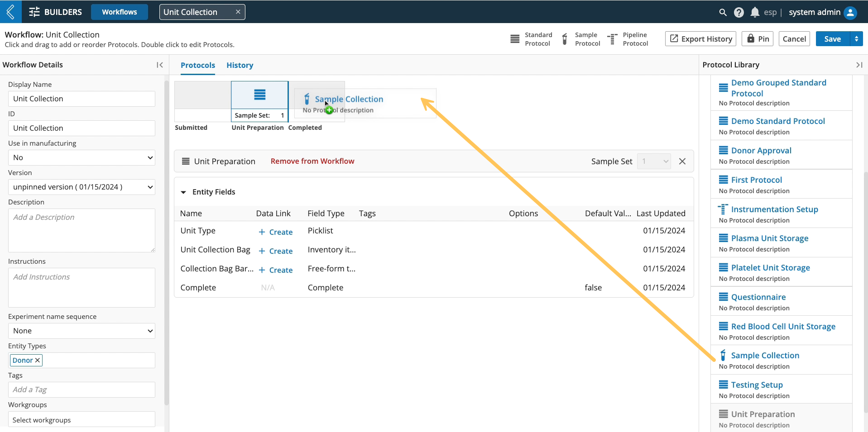Collapse the Protocol Library panel
Image resolution: width=868 pixels, height=432 pixels.
[x=859, y=65]
